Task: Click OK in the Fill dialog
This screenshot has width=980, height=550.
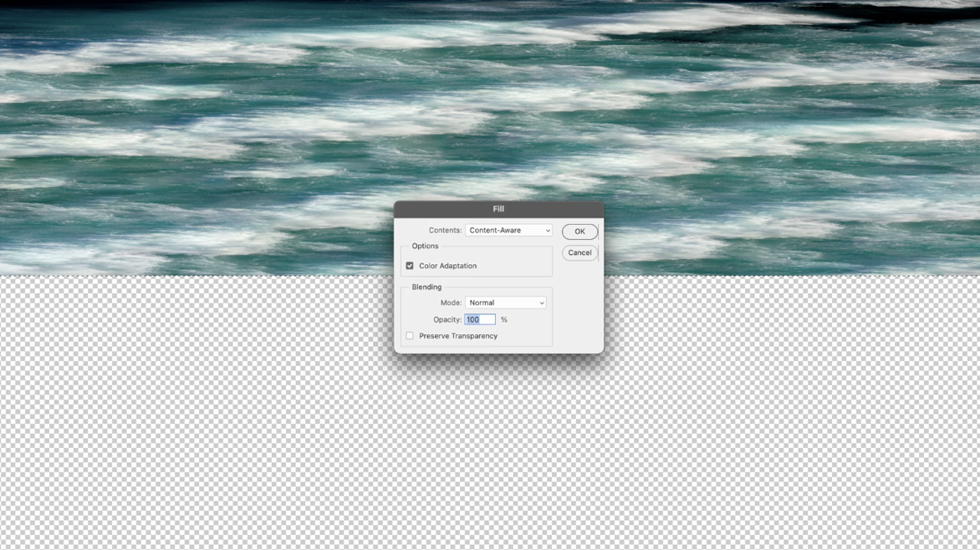Action: tap(579, 232)
